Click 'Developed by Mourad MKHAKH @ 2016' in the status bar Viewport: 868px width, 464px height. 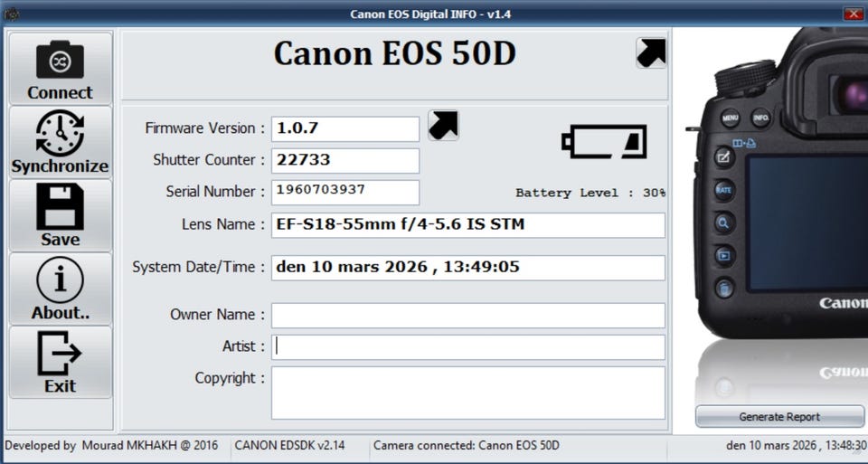click(111, 445)
